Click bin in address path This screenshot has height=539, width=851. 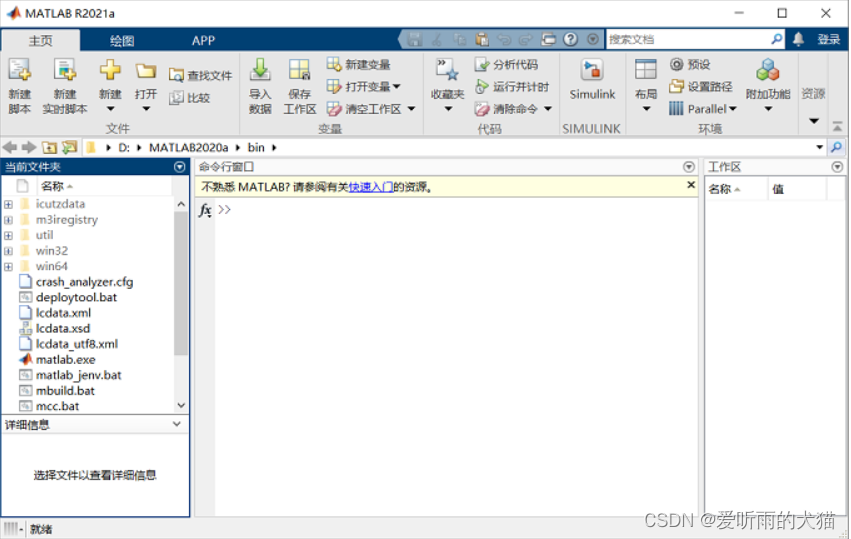pyautogui.click(x=256, y=148)
